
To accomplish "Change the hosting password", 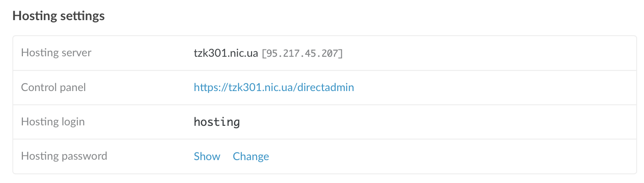I will click(251, 156).
